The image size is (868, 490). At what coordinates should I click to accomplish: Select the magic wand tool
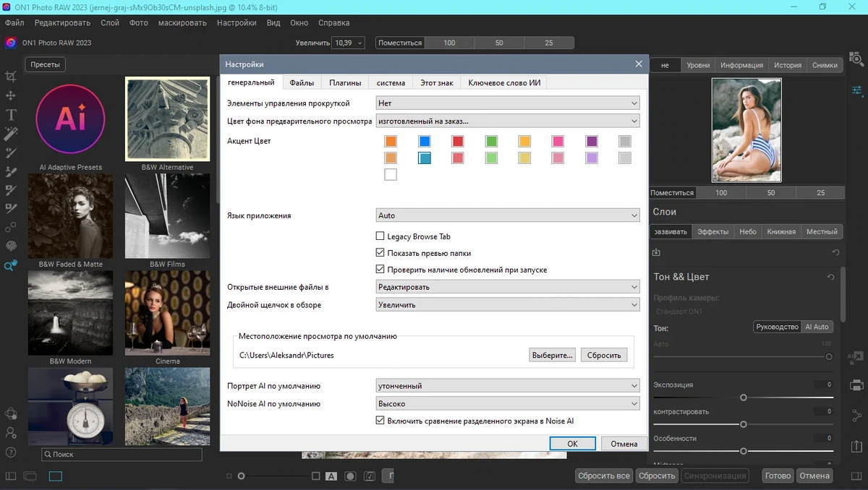11,134
